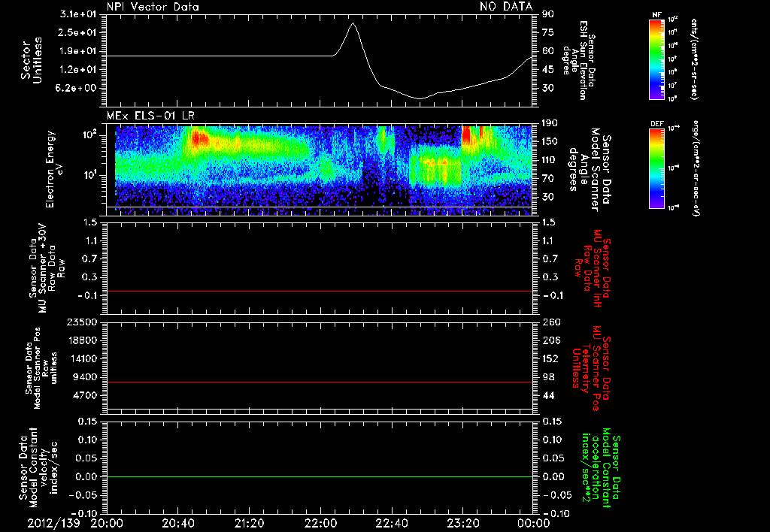Image resolution: width=770 pixels, height=532 pixels.
Task: Click the 98 telemetry tick value
Action: tap(548, 377)
